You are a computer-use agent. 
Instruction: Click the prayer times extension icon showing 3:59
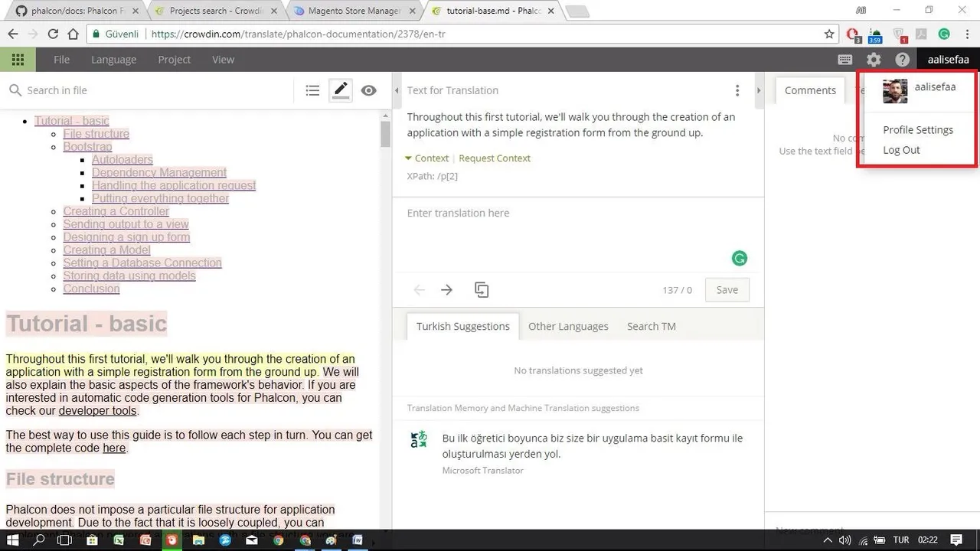coord(875,34)
